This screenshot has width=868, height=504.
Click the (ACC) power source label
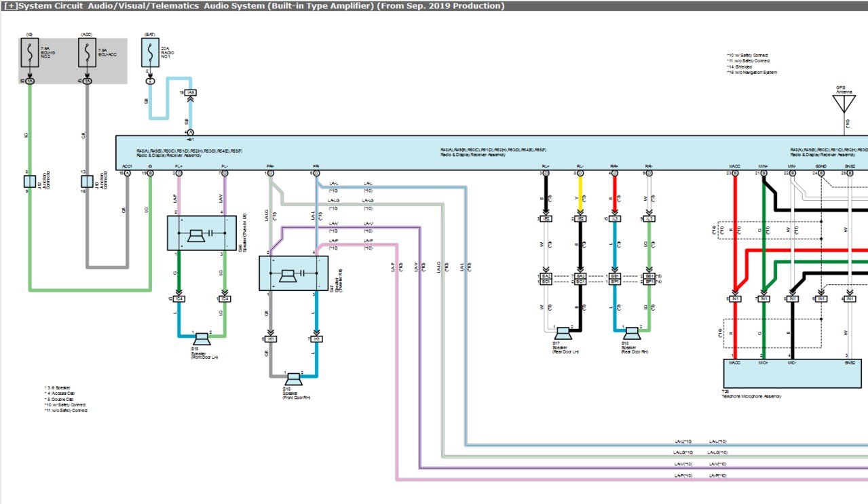click(87, 33)
